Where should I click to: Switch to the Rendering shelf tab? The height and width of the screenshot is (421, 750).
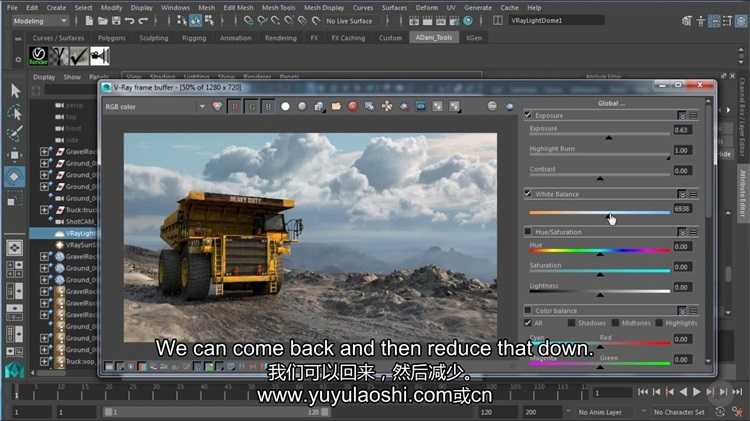click(281, 38)
